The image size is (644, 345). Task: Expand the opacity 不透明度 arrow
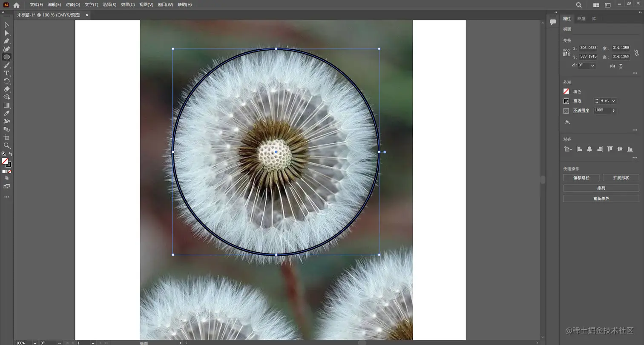614,111
